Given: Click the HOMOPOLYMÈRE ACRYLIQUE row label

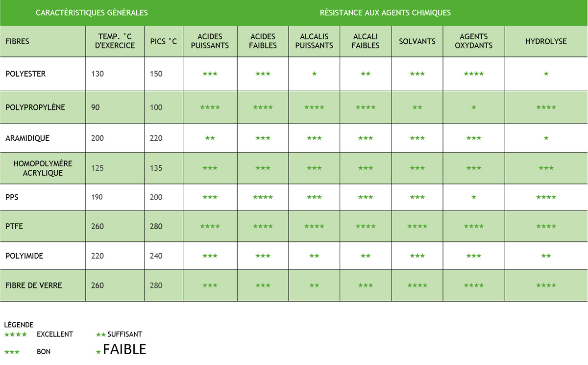Looking at the screenshot, I should [x=43, y=168].
